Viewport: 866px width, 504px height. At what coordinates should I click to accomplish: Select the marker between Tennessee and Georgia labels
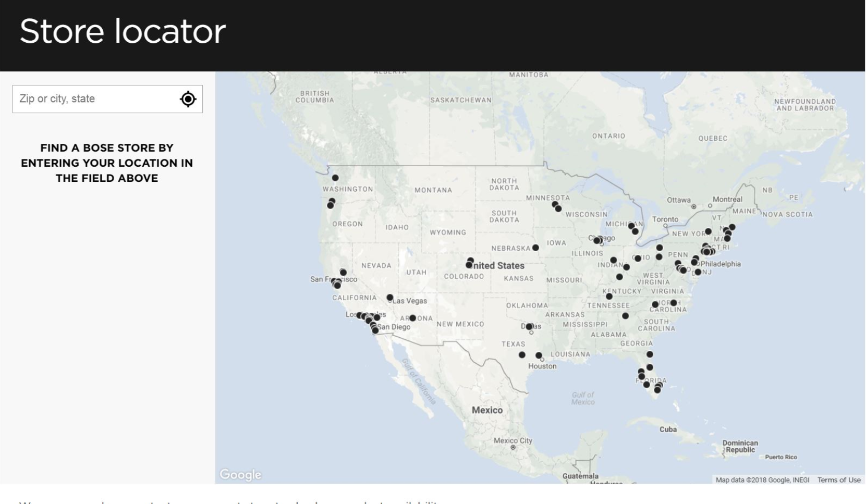tap(625, 316)
